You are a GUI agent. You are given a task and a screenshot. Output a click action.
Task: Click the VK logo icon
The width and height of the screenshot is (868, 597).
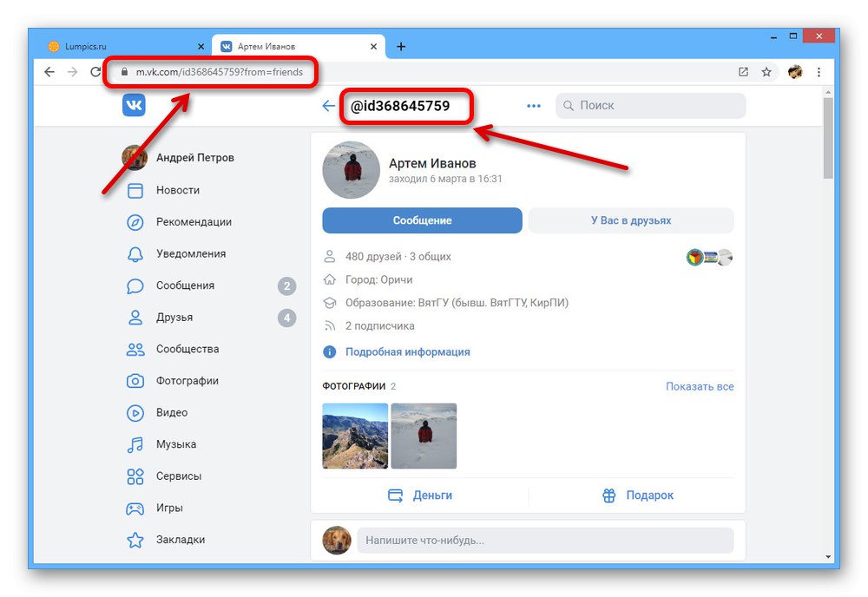point(134,105)
